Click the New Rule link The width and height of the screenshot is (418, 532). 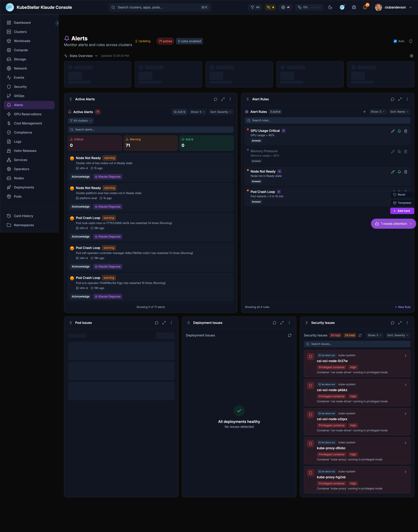point(402,307)
